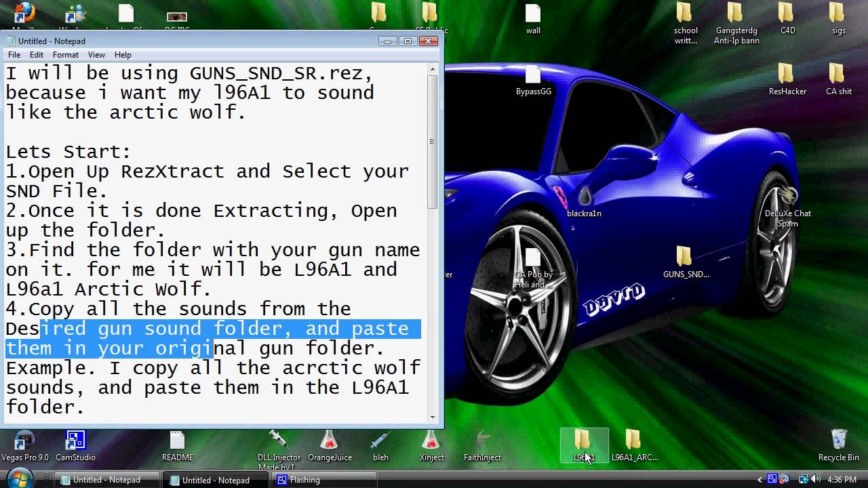Select the C4D folder icon

tap(787, 18)
